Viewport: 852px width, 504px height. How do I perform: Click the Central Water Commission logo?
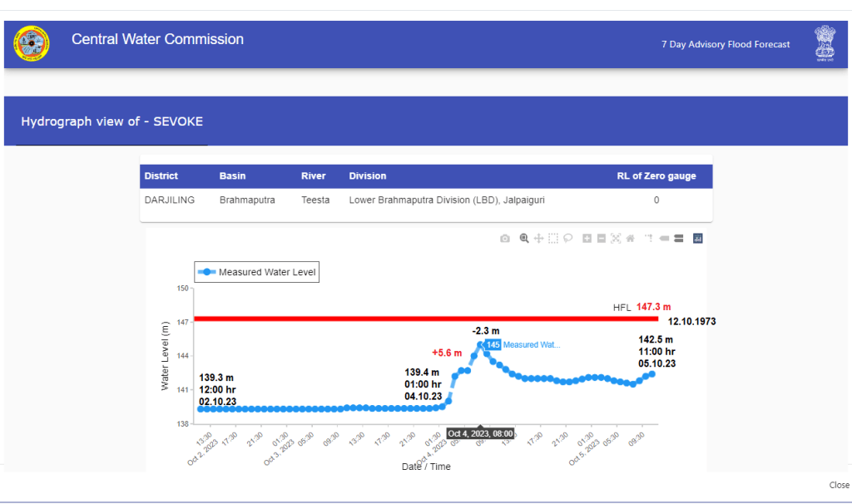(32, 44)
